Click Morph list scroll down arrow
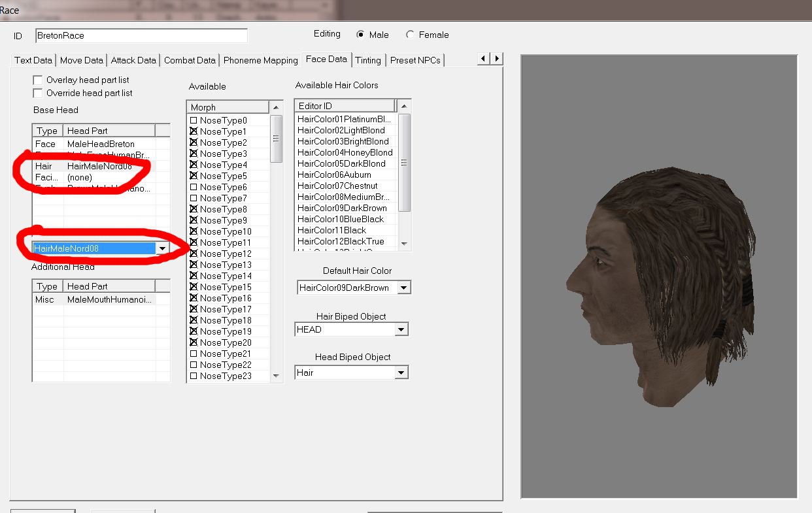 (276, 376)
